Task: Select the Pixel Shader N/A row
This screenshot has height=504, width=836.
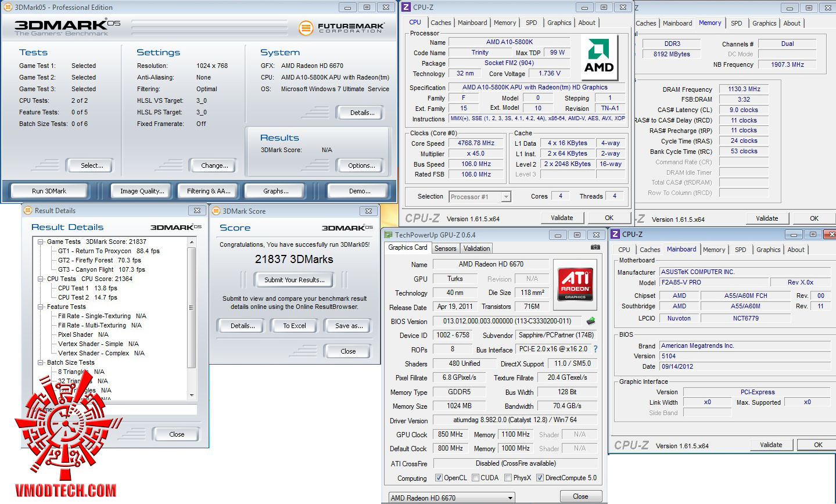Action: tap(83, 334)
